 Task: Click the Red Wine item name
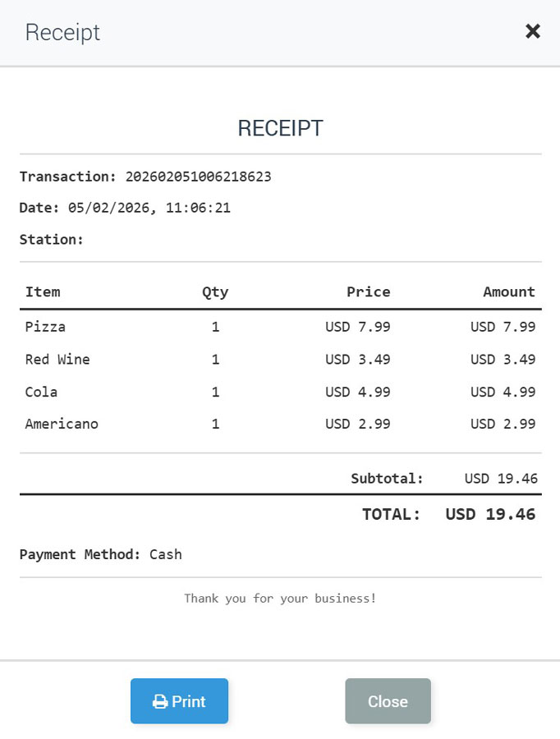click(57, 360)
